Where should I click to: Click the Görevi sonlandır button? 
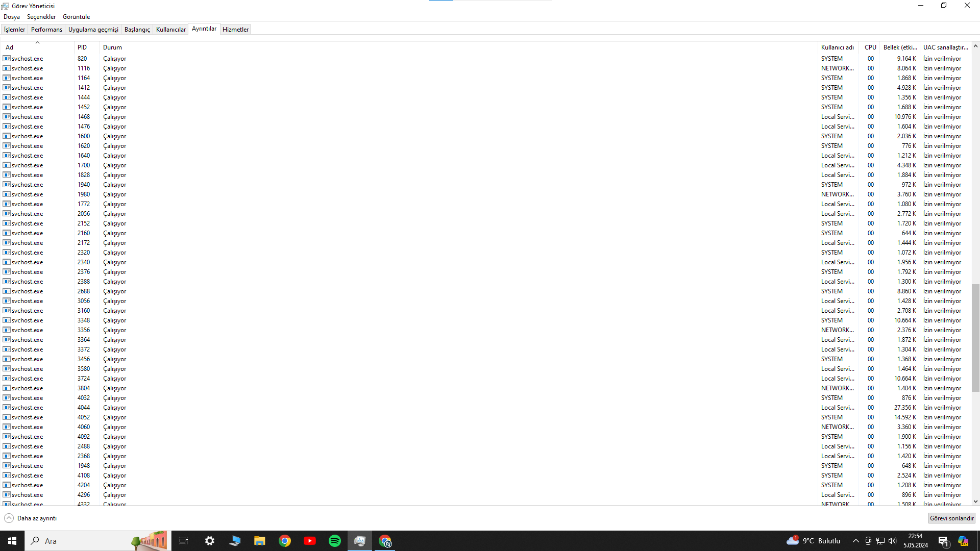[951, 518]
